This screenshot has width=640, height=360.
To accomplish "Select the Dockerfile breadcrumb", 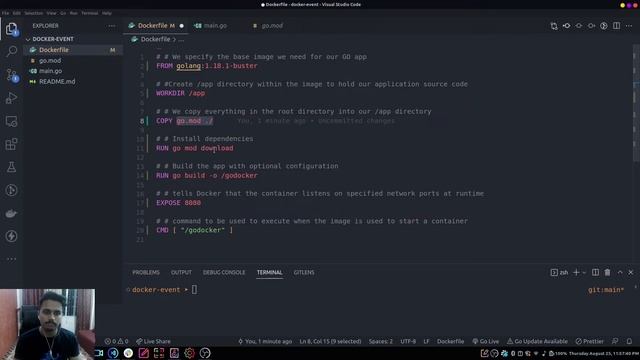I will click(155, 40).
